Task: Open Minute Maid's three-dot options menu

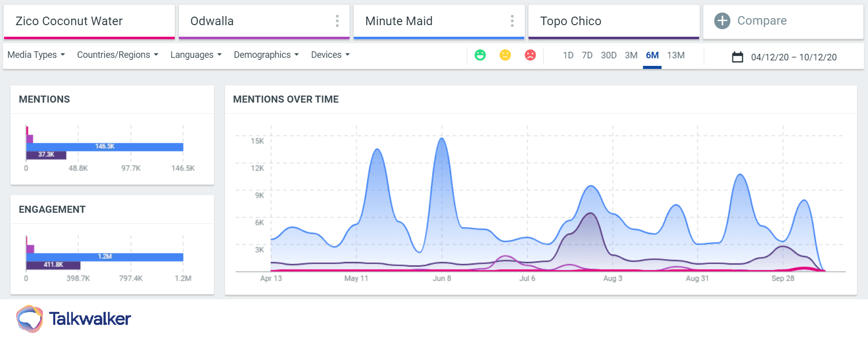Action: coord(512,21)
